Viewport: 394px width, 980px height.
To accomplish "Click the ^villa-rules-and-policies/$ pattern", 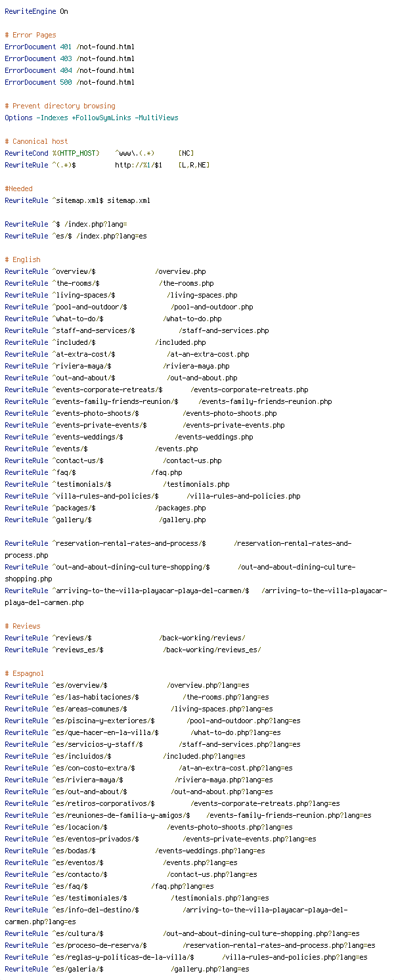I will click(105, 496).
